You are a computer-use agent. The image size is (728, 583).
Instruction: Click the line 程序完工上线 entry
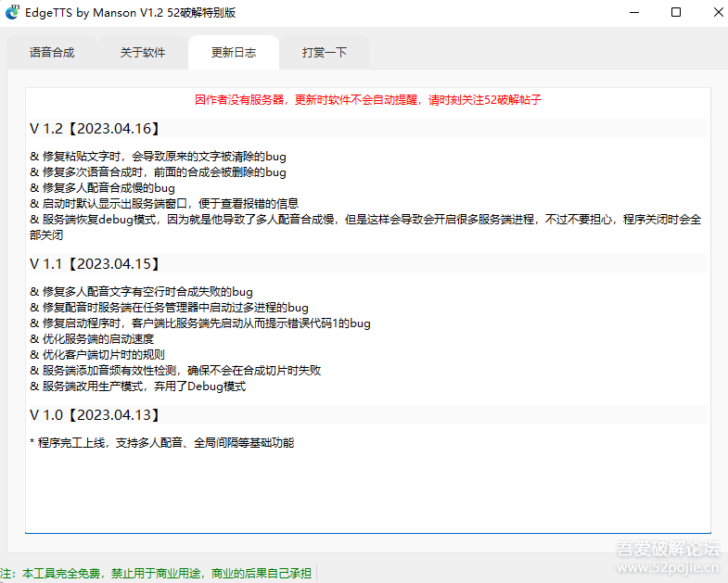pyautogui.click(x=162, y=443)
